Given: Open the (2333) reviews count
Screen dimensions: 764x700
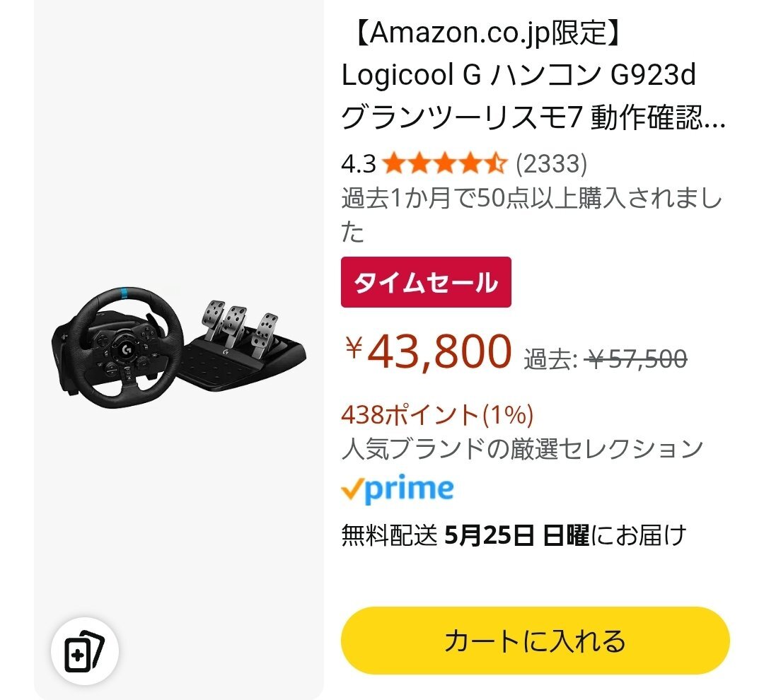Looking at the screenshot, I should [x=552, y=163].
